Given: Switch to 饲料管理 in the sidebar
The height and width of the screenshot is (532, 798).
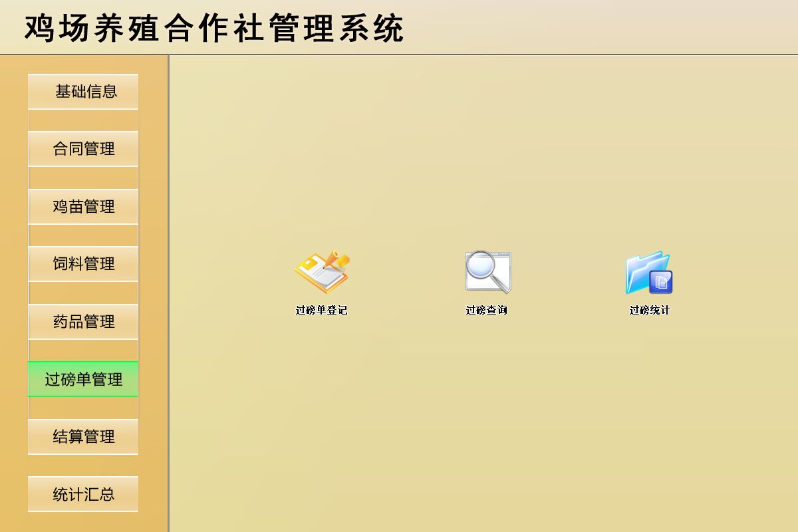Looking at the screenshot, I should (83, 264).
